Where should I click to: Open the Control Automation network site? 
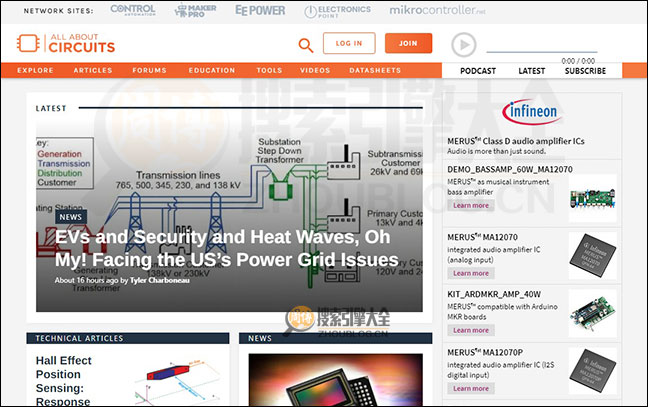point(132,11)
